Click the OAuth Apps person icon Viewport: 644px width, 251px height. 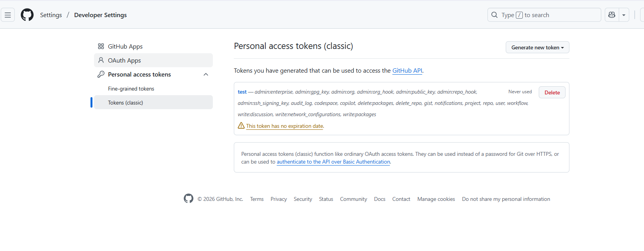[x=101, y=60]
